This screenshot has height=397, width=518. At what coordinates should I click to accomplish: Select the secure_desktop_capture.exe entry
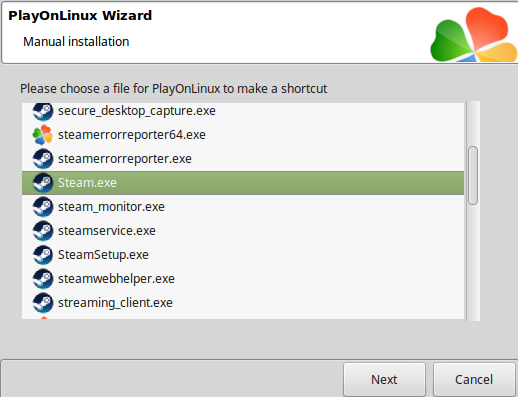137,111
